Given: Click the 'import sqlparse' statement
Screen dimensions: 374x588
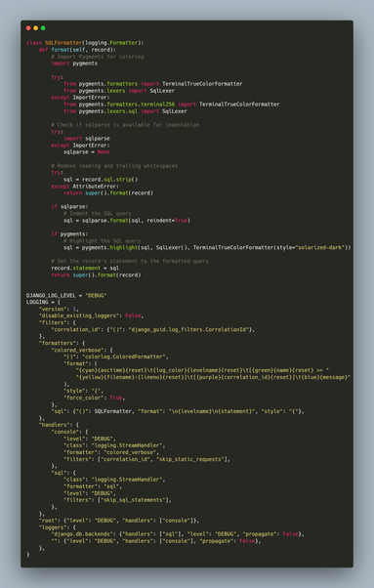Looking at the screenshot, I should click(x=87, y=139).
